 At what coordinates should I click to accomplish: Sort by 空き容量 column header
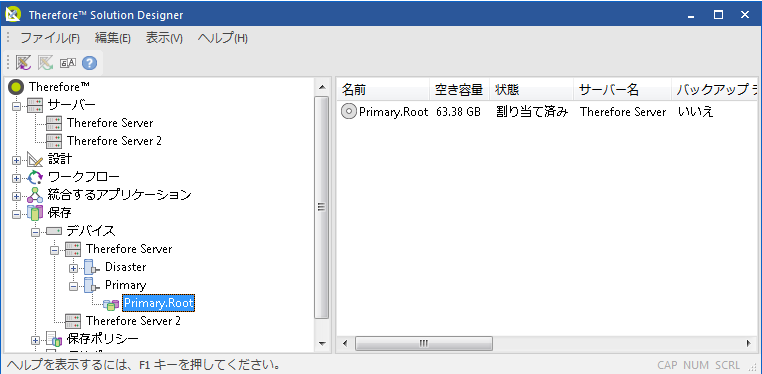pyautogui.click(x=459, y=89)
